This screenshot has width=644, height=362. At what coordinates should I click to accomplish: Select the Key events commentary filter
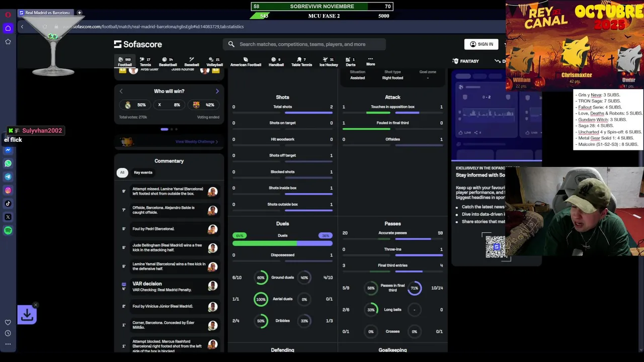click(x=143, y=172)
